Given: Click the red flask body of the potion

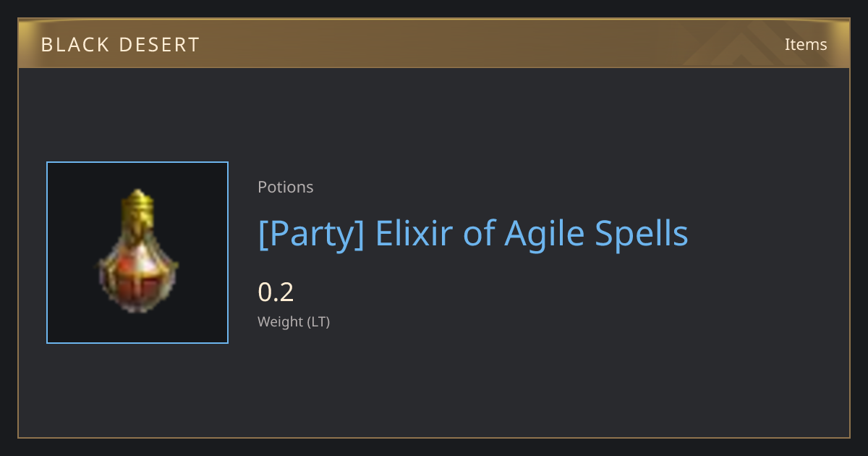Looking at the screenshot, I should point(137,279).
